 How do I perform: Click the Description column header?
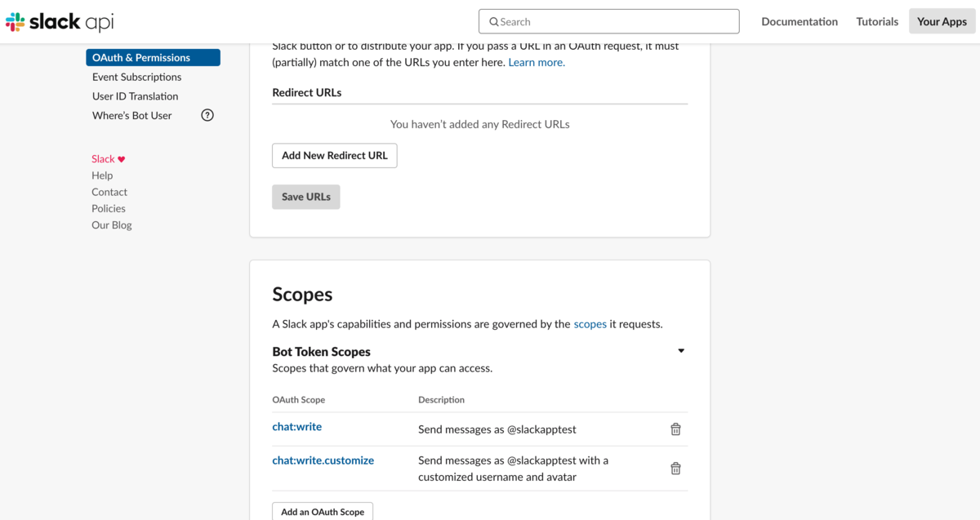[x=442, y=400]
